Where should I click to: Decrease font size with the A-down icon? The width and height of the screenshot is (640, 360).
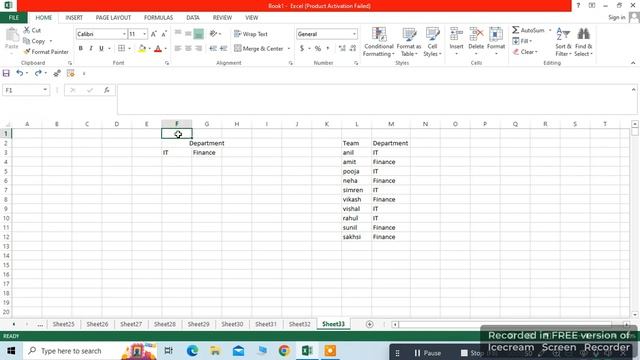164,34
